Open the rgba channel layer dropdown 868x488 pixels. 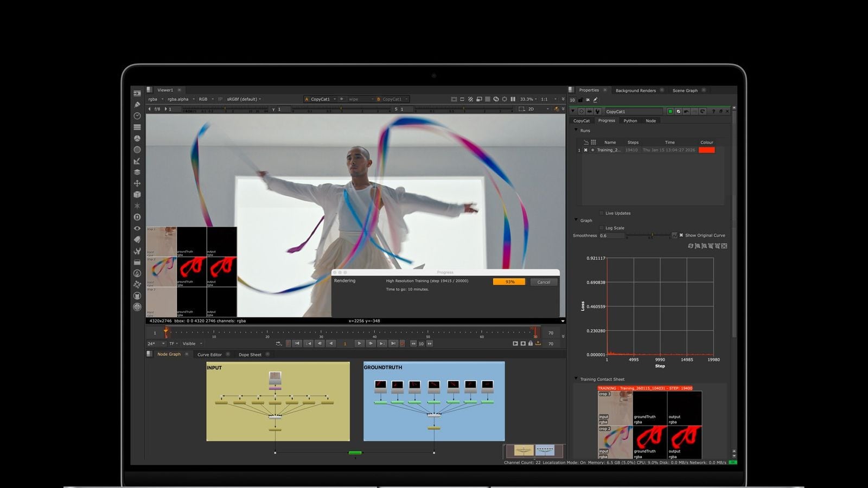(156, 99)
